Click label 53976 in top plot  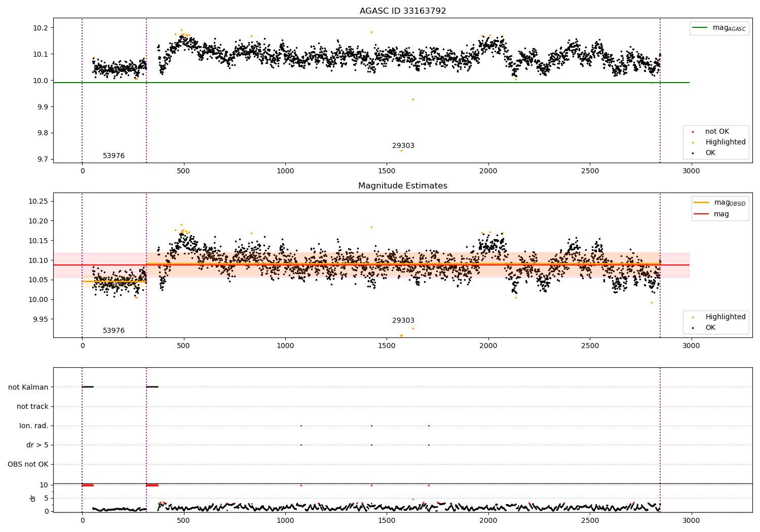point(113,156)
